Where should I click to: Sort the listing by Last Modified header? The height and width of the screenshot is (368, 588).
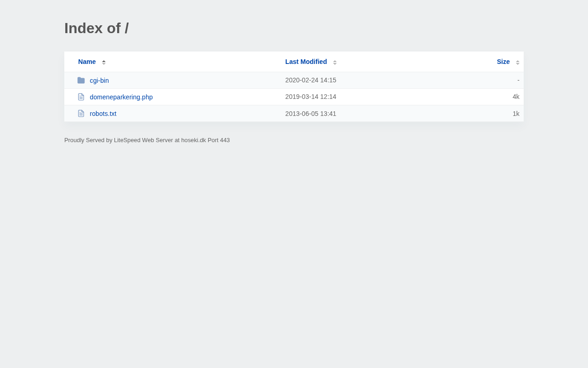click(306, 62)
